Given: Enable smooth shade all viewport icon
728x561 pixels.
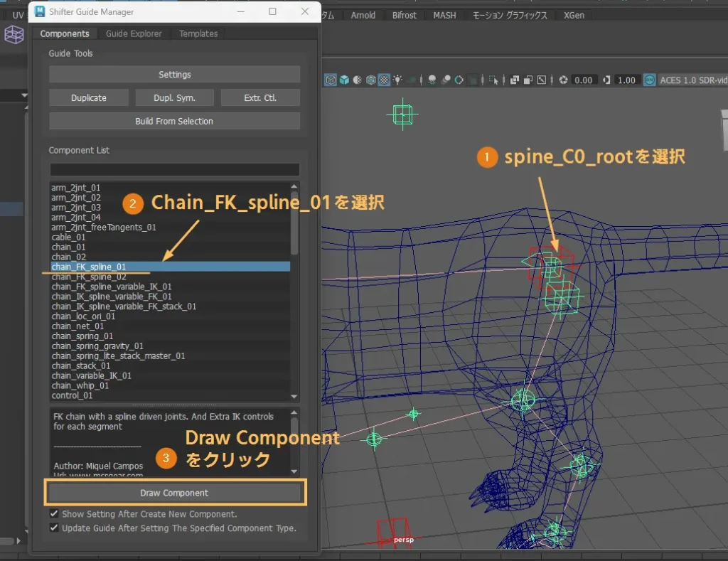Looking at the screenshot, I should [x=344, y=80].
